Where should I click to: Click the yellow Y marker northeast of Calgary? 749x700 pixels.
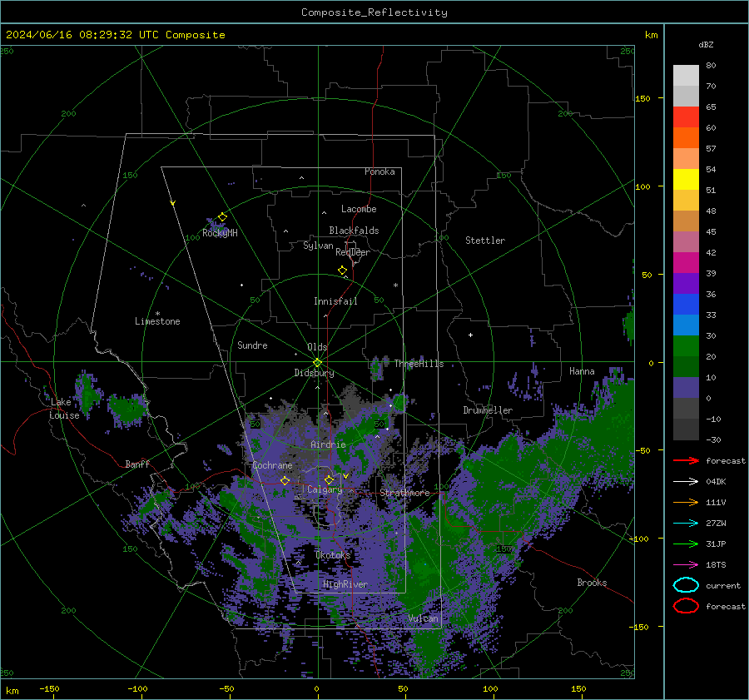(x=346, y=476)
